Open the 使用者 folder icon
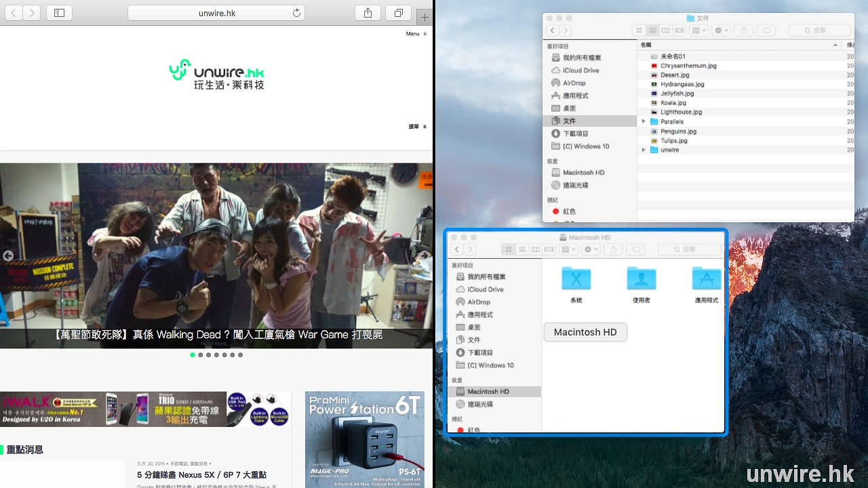868x488 pixels. click(x=641, y=279)
